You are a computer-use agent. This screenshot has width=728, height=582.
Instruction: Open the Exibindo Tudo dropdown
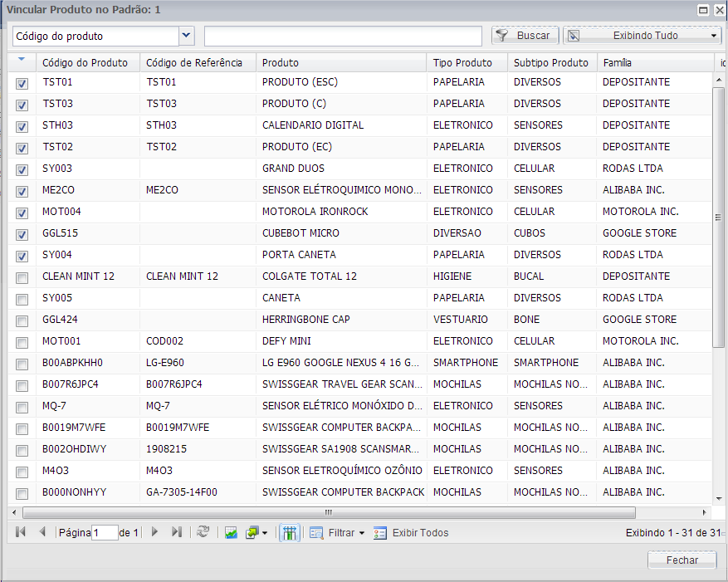pyautogui.click(x=712, y=35)
